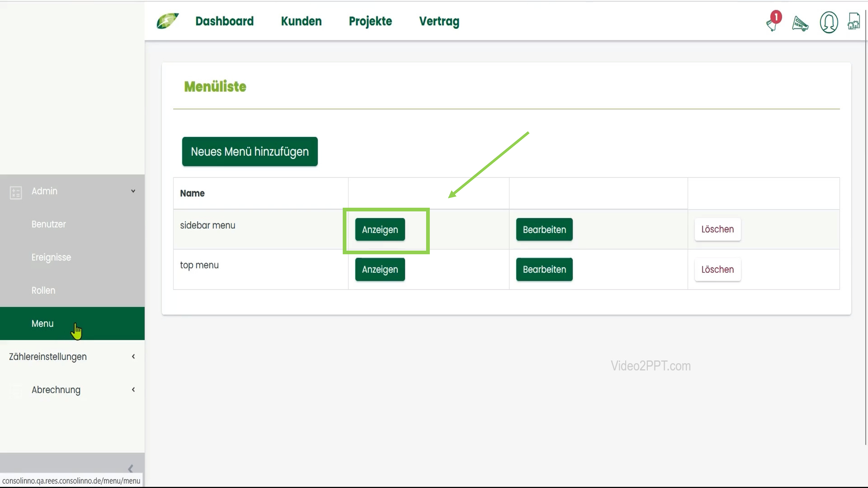The image size is (868, 488).
Task: Click the green leaf logo
Action: pyautogui.click(x=168, y=21)
